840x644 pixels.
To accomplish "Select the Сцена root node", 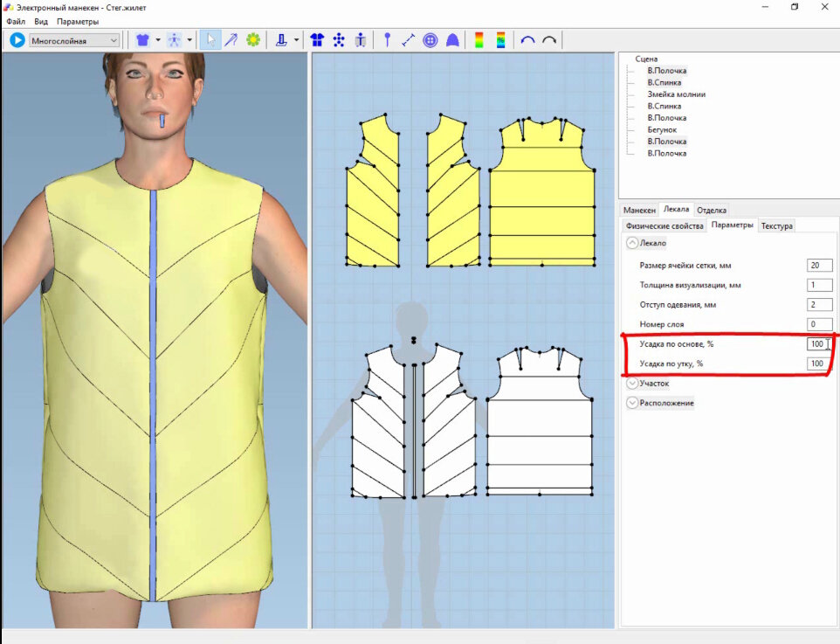I will [x=646, y=59].
